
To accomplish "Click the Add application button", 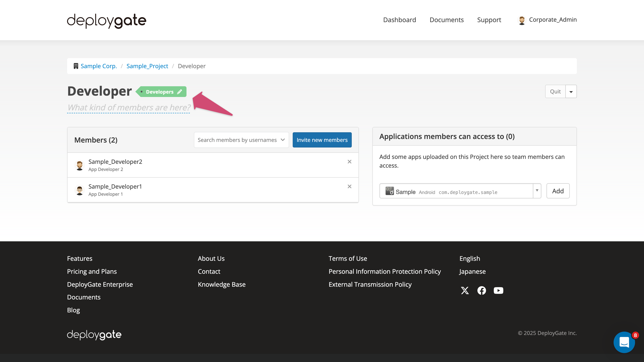I will coord(558,191).
